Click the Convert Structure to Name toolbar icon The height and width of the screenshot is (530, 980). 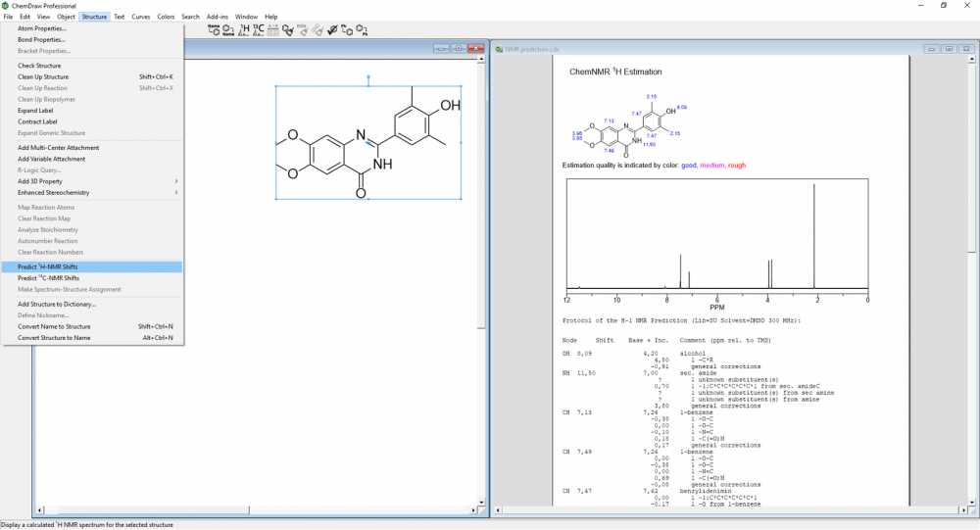pyautogui.click(x=228, y=30)
